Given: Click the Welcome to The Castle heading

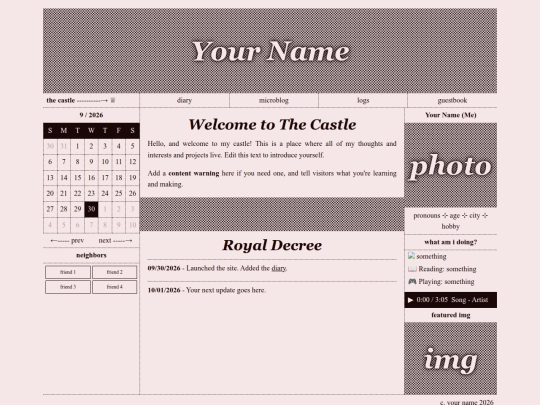Looking at the screenshot, I should click(x=272, y=125).
